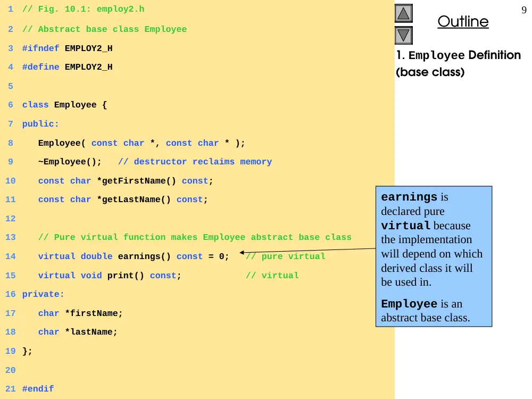Click the '#ifndef EMPLOY2_H' line
The image size is (532, 399).
(68, 48)
